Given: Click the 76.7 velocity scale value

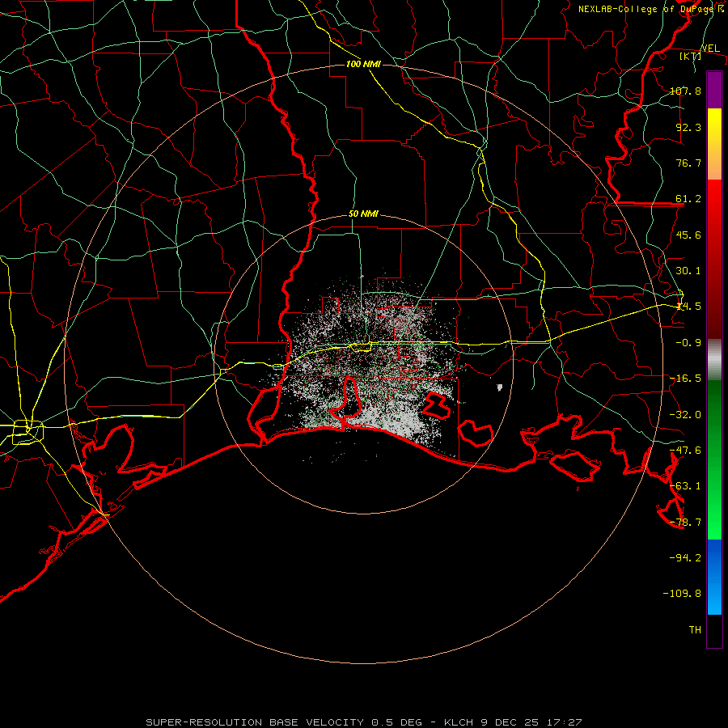Looking at the screenshot, I should [688, 163].
